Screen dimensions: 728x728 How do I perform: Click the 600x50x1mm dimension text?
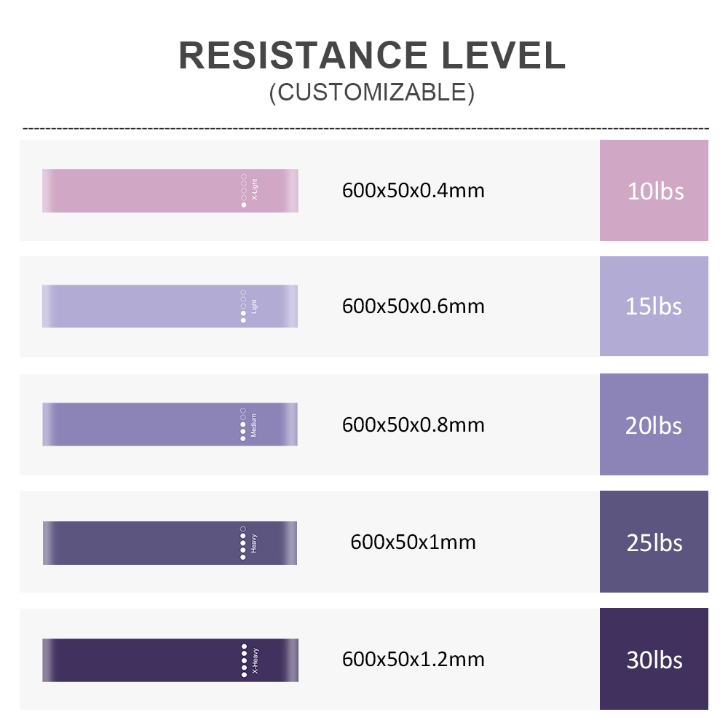414,542
